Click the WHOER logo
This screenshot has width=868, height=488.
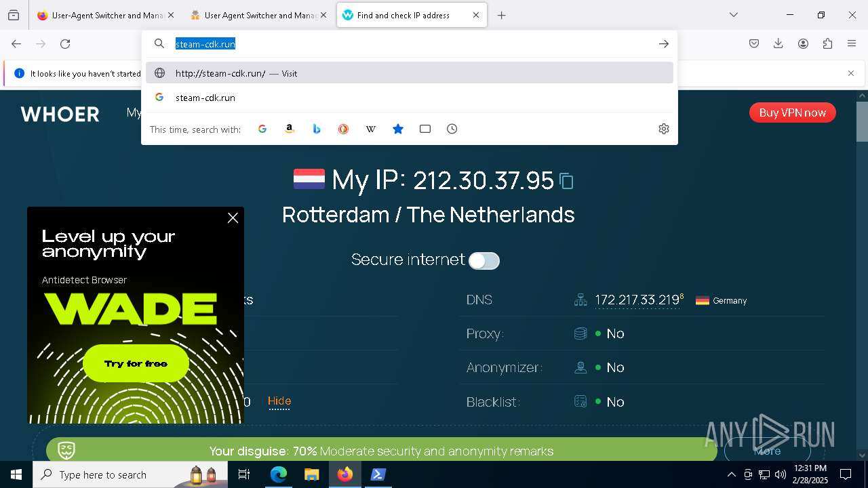[x=60, y=114]
